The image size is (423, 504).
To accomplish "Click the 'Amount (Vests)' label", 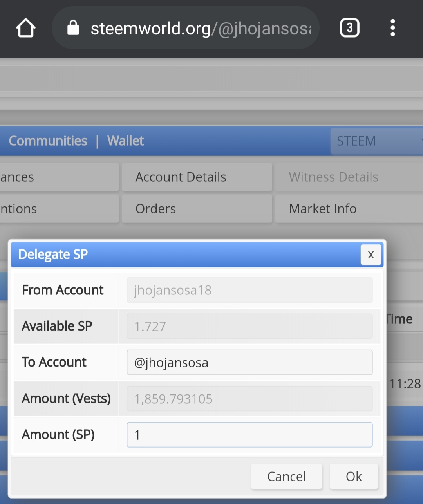I will 66,399.
